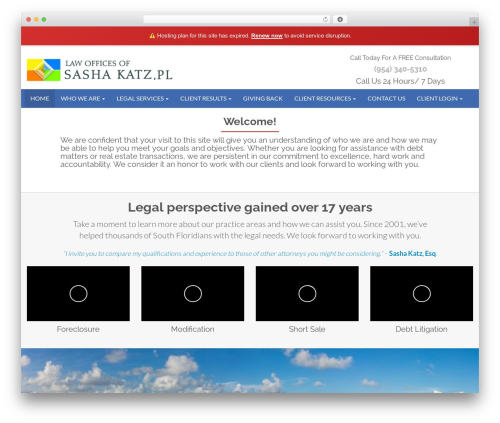The width and height of the screenshot is (500, 423).
Task: Click the Debt Litigation caption
Action: tap(421, 329)
